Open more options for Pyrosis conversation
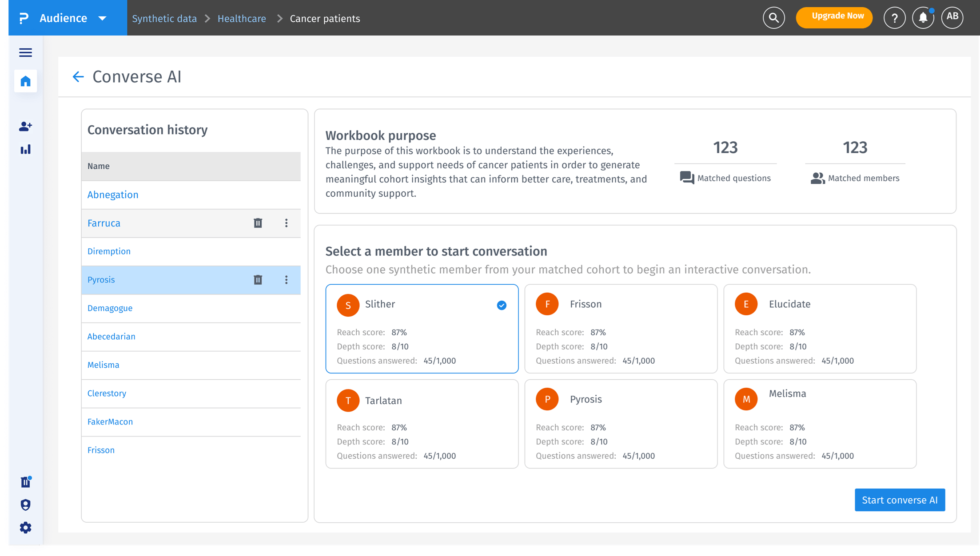Image resolution: width=980 pixels, height=556 pixels. [x=286, y=280]
